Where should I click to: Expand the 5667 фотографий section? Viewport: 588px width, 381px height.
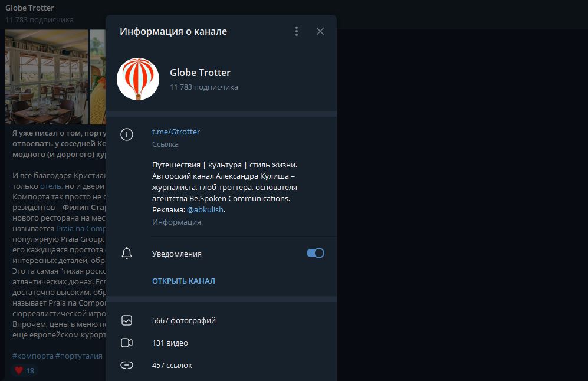[x=185, y=320]
